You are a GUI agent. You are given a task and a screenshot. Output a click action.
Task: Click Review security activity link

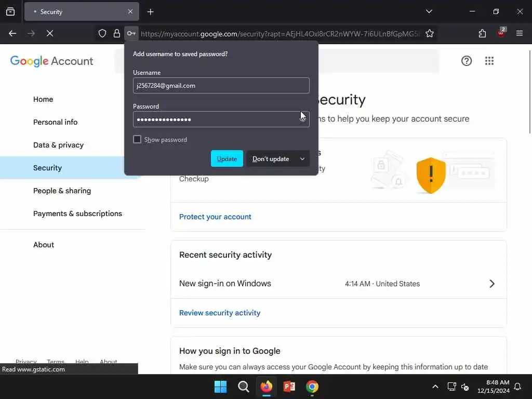(220, 313)
